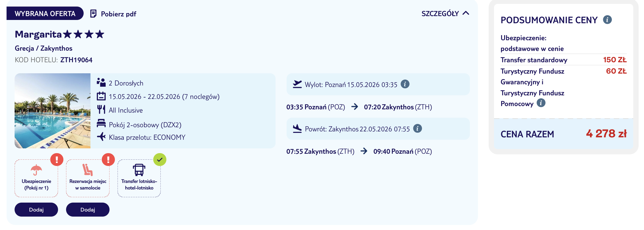Click info icon beside Wylot Poznań flight
644x230 pixels.
pos(405,84)
